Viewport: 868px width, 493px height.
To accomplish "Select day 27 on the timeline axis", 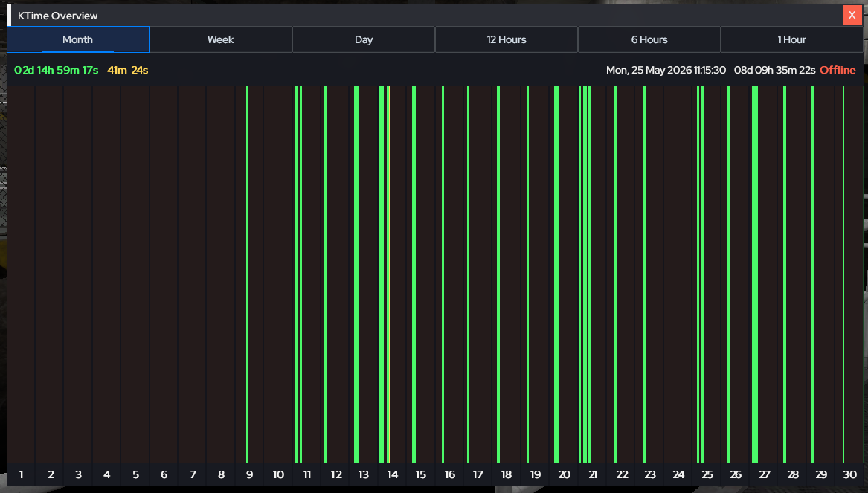I will click(x=765, y=474).
